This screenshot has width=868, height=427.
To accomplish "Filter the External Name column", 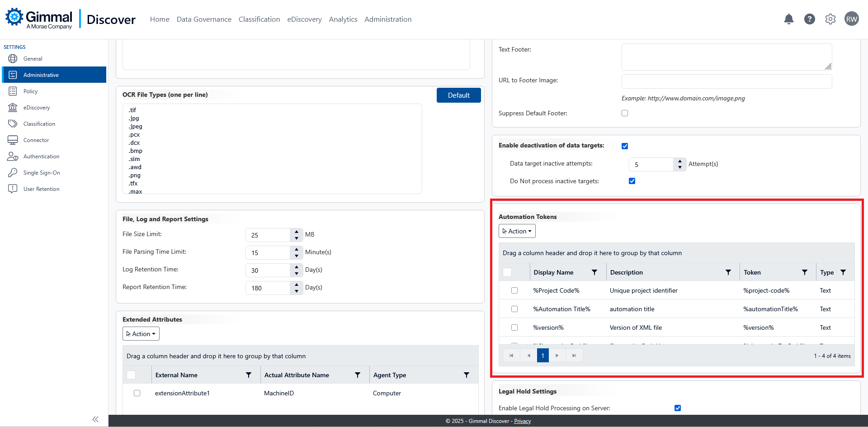I will tap(249, 375).
